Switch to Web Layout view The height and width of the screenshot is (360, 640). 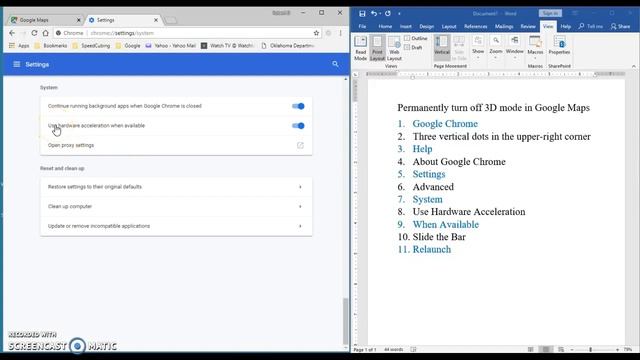click(394, 48)
